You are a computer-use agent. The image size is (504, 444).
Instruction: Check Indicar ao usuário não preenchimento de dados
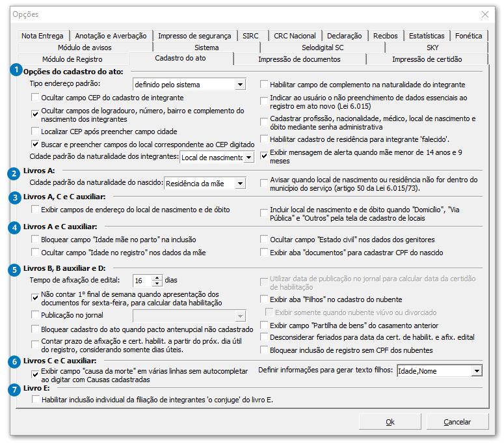coord(264,101)
